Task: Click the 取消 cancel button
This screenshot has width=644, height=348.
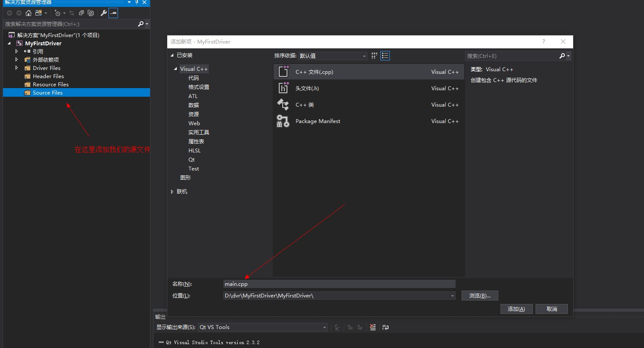Action: point(552,309)
